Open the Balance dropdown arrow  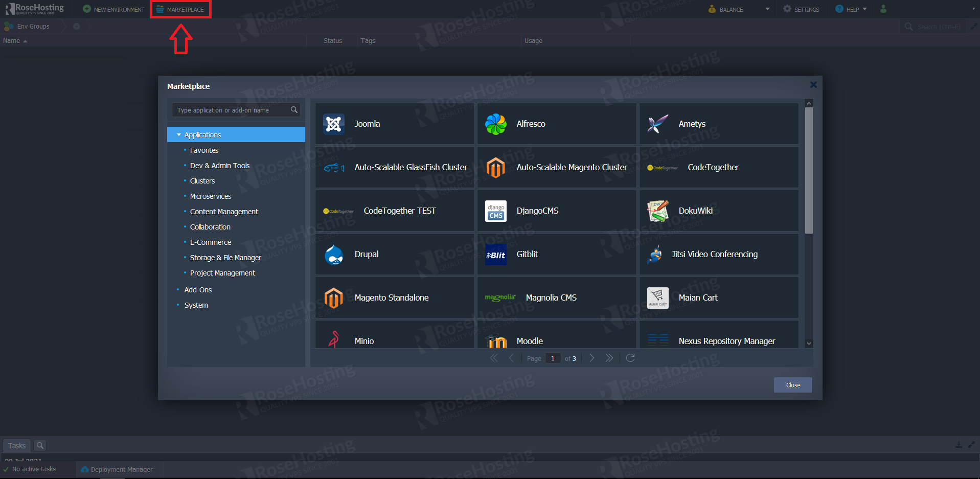767,9
